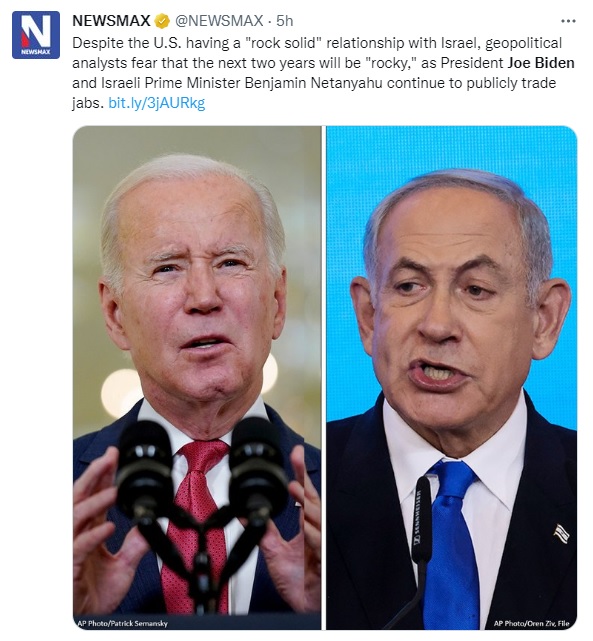Click the AP Photo/Patrick Semansky credit

tap(123, 623)
